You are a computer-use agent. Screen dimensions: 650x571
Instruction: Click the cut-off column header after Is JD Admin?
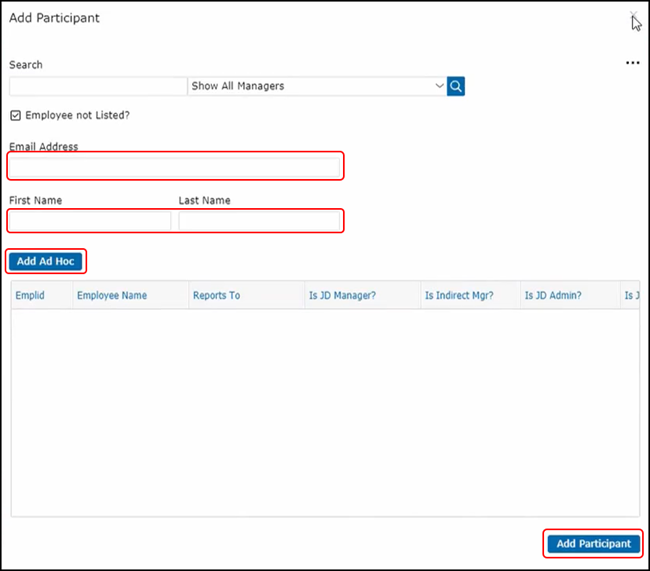pos(630,296)
